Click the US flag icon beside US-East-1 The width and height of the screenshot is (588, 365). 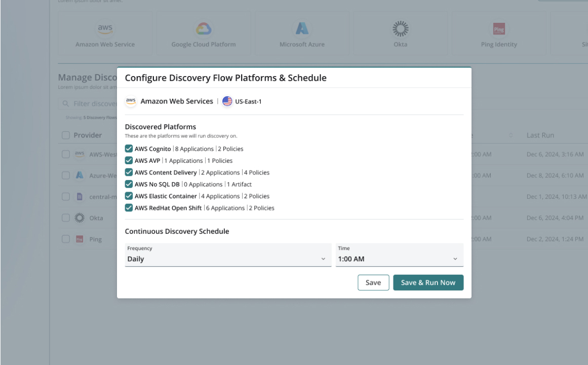coord(227,101)
